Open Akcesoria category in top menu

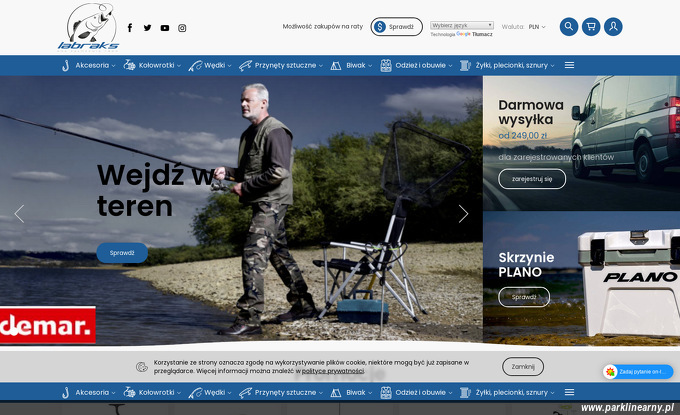(x=92, y=65)
